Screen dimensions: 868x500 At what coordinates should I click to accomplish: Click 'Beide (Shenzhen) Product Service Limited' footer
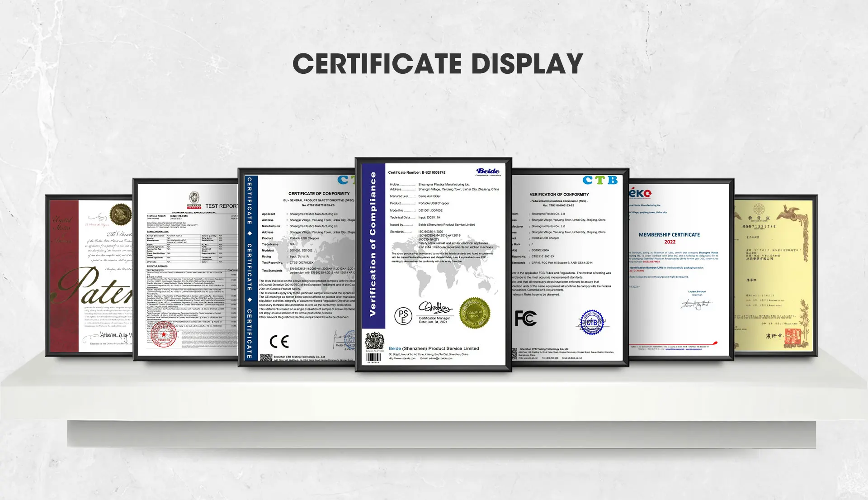tap(434, 348)
